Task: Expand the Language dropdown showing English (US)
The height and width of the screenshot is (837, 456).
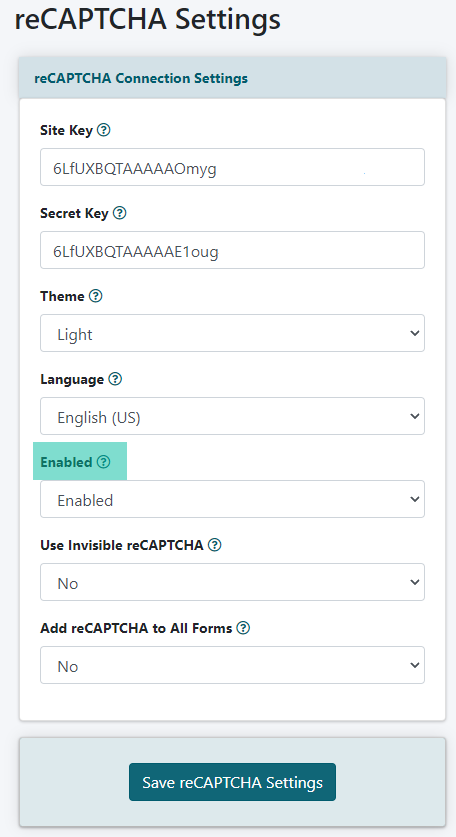Action: pyautogui.click(x=232, y=416)
